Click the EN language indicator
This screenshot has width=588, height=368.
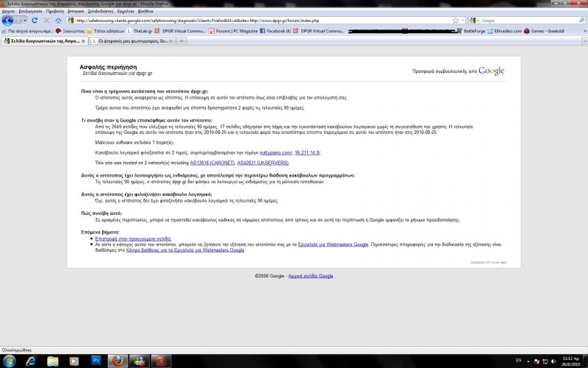click(519, 361)
